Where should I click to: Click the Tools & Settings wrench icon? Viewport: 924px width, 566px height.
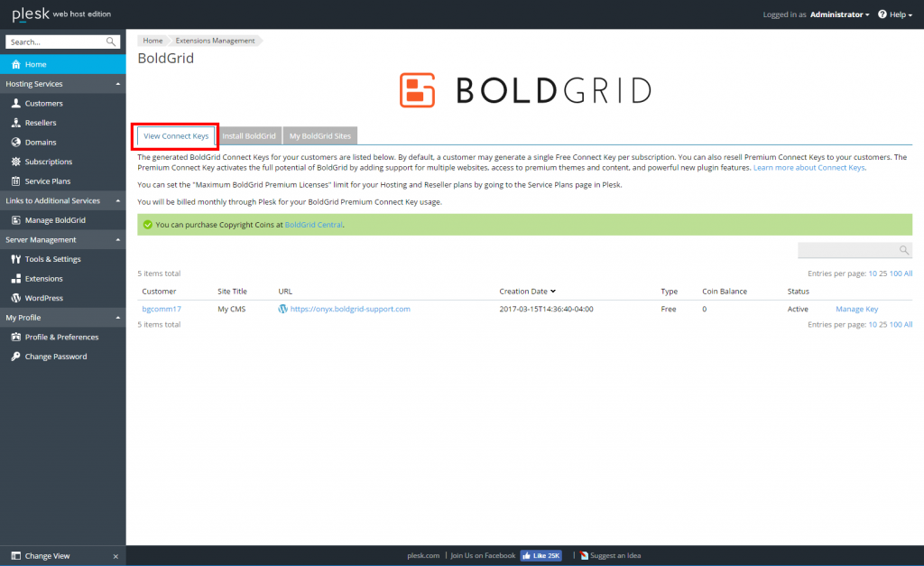point(16,259)
